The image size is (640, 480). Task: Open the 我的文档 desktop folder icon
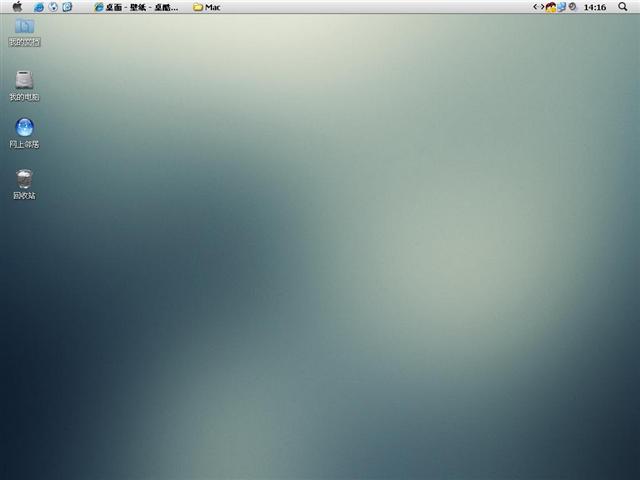click(24, 26)
